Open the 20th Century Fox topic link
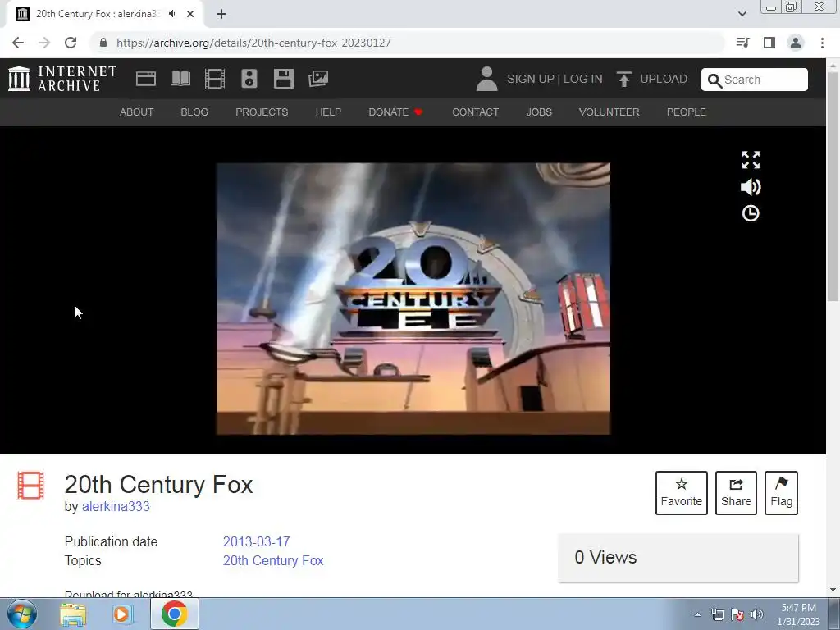Image resolution: width=840 pixels, height=630 pixels. tap(273, 560)
